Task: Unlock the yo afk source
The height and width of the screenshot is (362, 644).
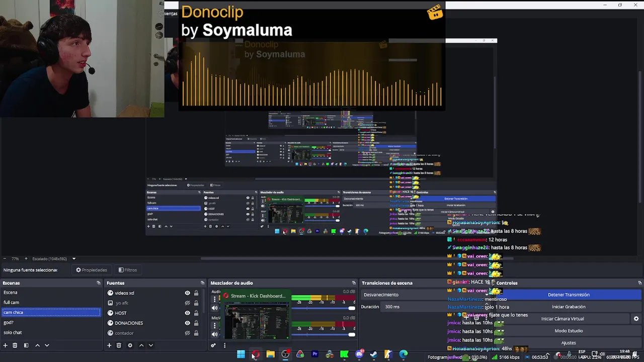Action: pyautogui.click(x=196, y=303)
